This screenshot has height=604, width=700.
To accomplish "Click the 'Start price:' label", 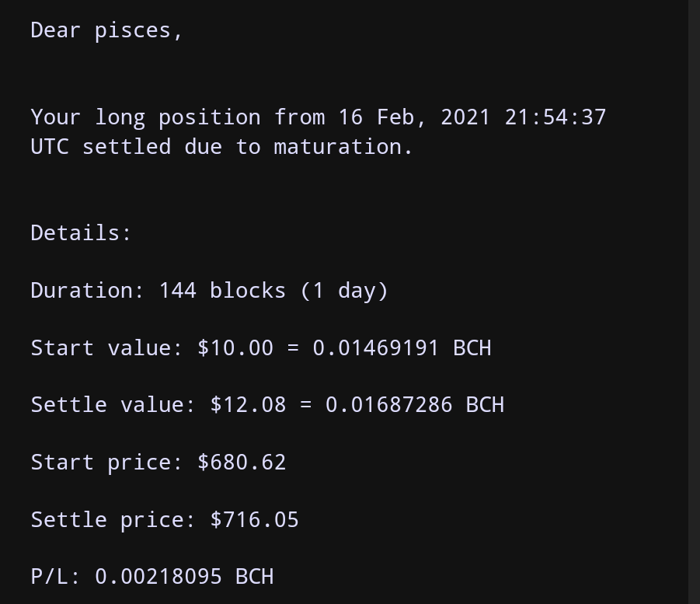I will tap(106, 463).
